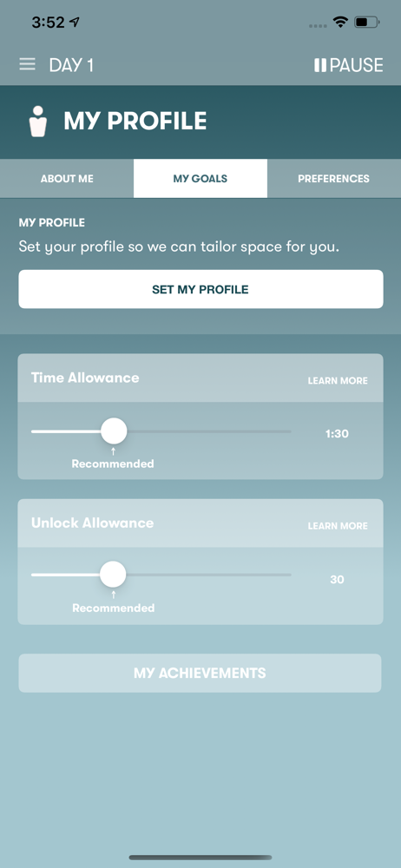Open the hamburger menu icon
This screenshot has height=868, width=401.
pos(27,64)
